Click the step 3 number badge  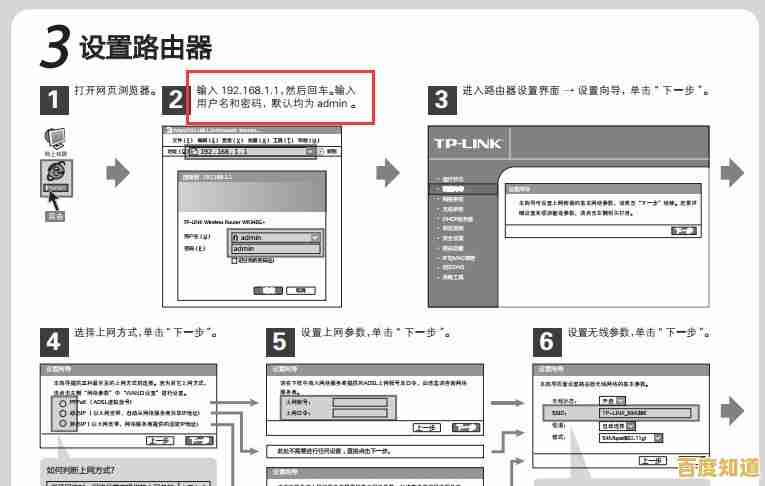coord(442,98)
